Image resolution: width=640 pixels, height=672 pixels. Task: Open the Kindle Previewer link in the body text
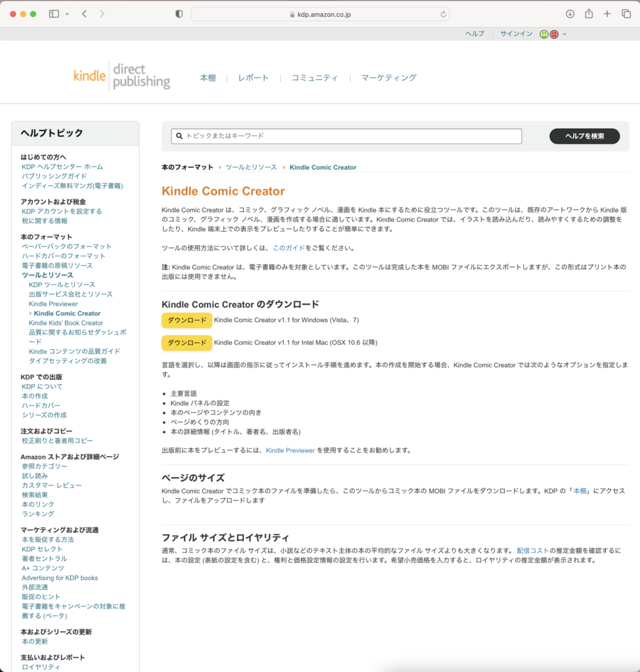[x=290, y=450]
